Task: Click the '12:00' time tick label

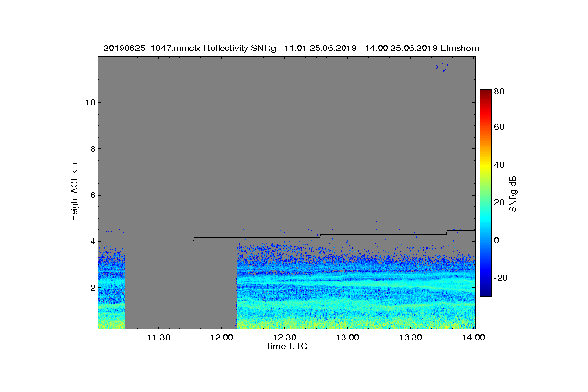Action: (221, 337)
